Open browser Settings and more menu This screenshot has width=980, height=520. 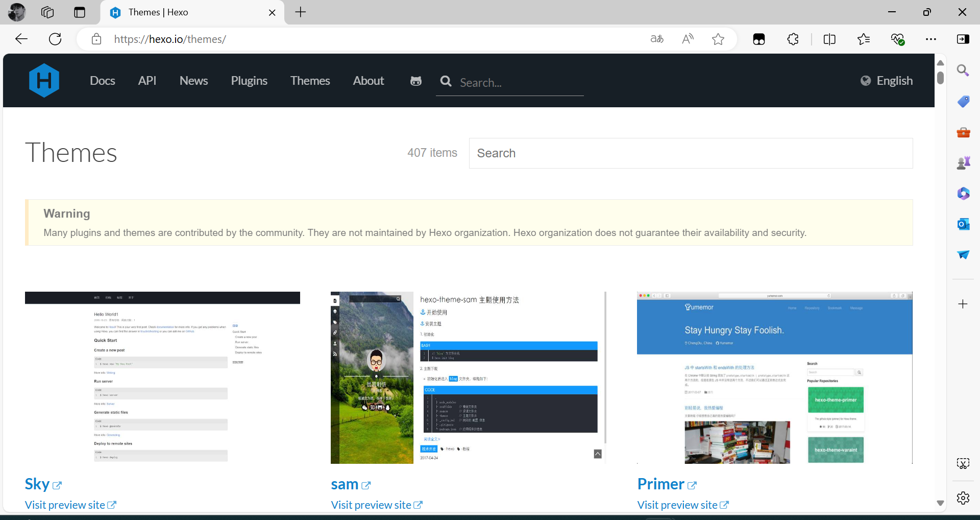tap(931, 39)
